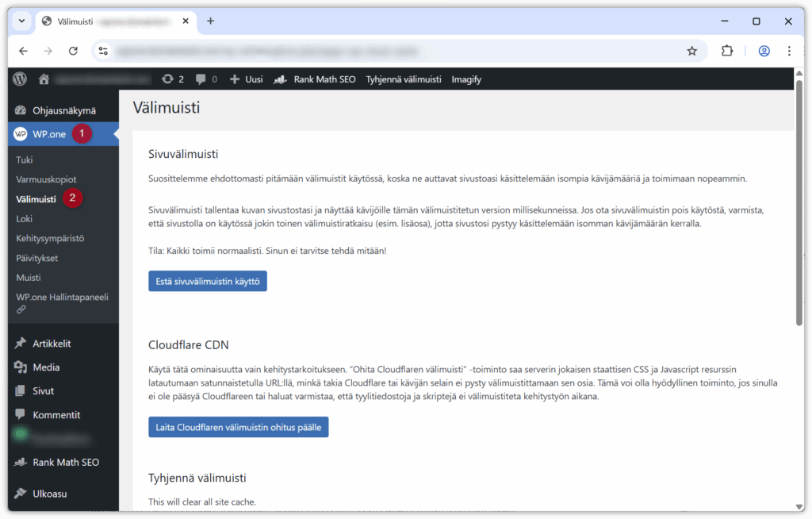Open the site home icon in admin bar

tap(44, 79)
